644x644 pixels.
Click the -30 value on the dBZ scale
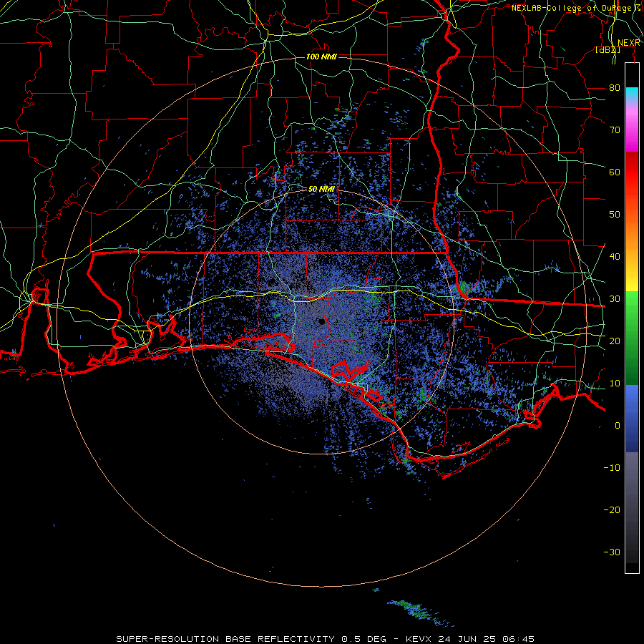point(612,552)
